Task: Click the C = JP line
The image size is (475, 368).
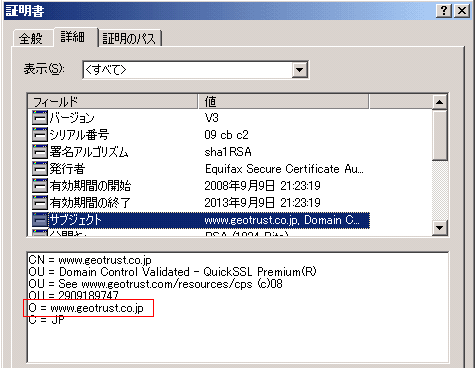Action: coord(46,320)
